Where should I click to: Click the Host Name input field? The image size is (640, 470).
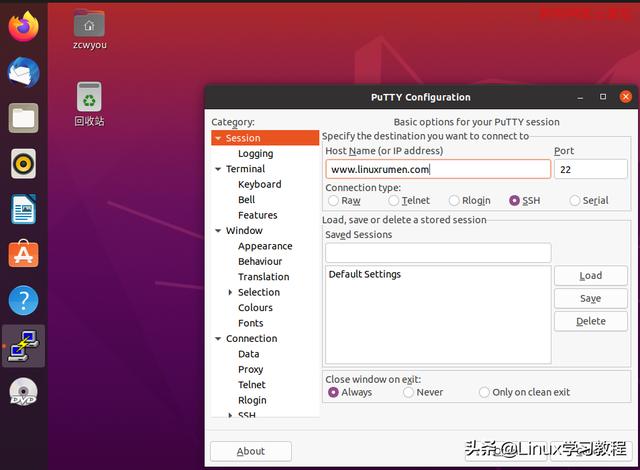[438, 169]
